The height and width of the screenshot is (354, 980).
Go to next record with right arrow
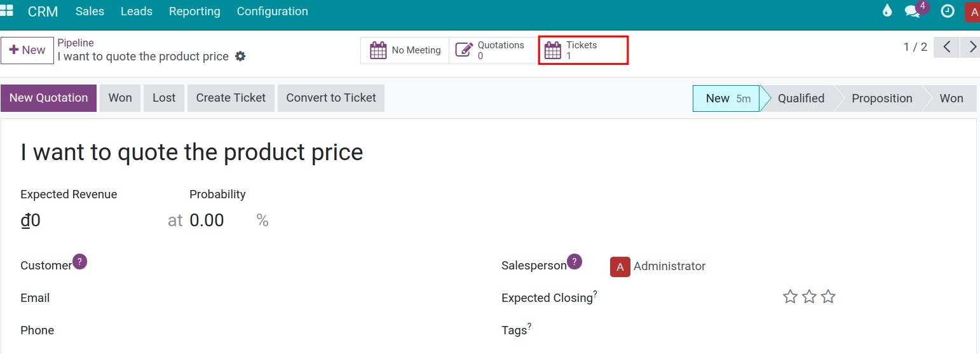click(x=972, y=47)
